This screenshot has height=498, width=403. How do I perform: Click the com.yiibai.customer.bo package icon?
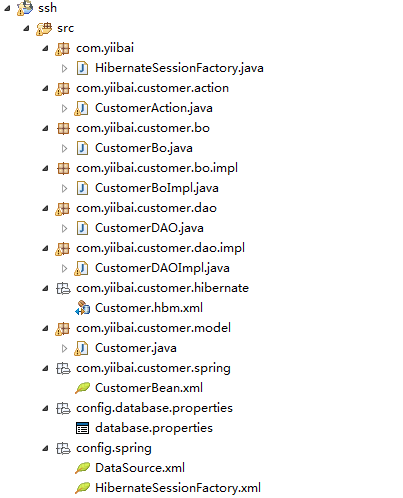point(63,128)
